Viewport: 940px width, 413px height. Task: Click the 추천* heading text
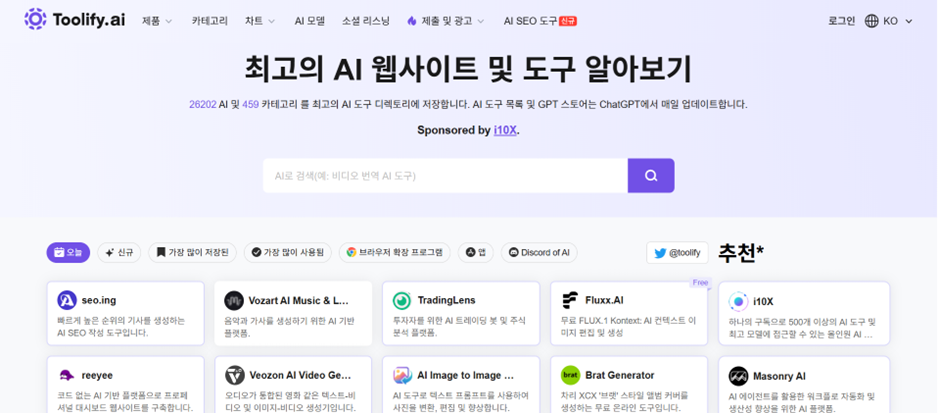pos(741,253)
